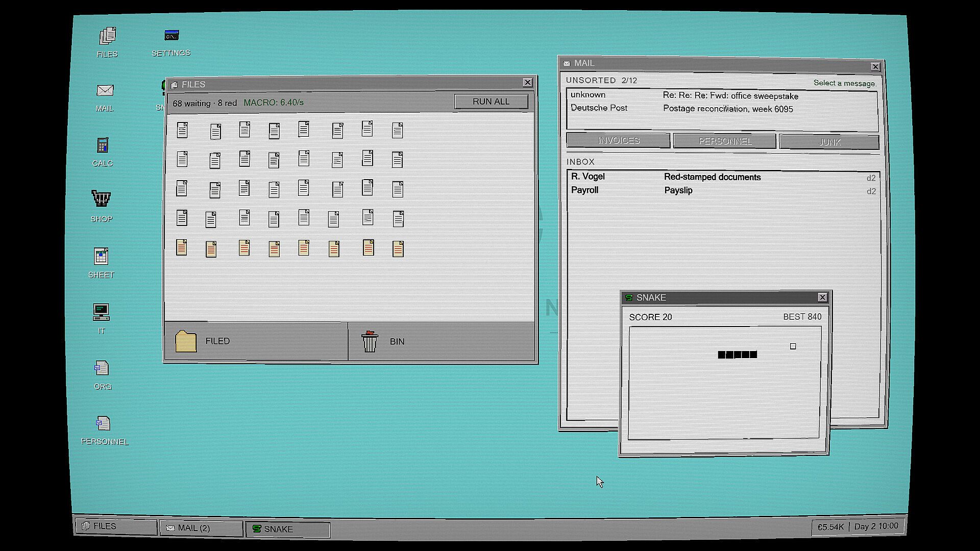
Task: Click the 68 waiting · 8 red status
Action: click(x=205, y=103)
